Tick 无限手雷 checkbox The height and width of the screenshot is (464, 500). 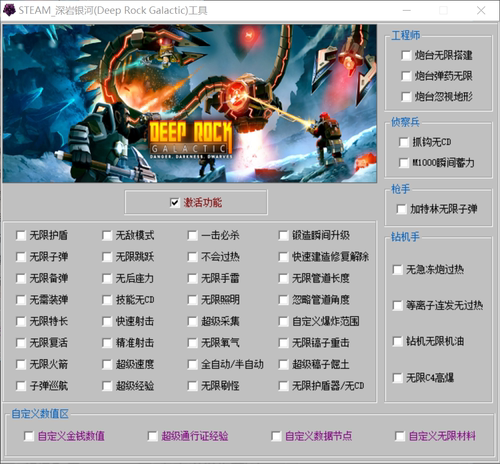(x=192, y=278)
